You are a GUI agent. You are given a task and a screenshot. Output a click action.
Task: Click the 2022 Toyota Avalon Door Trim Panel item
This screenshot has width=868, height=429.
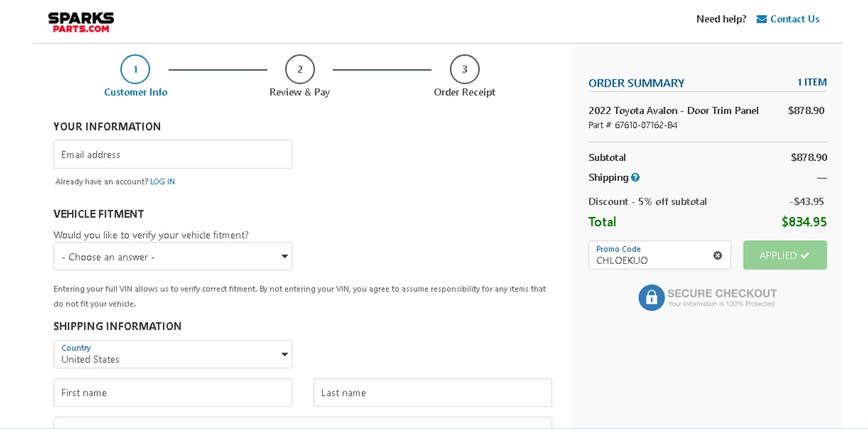pos(674,111)
